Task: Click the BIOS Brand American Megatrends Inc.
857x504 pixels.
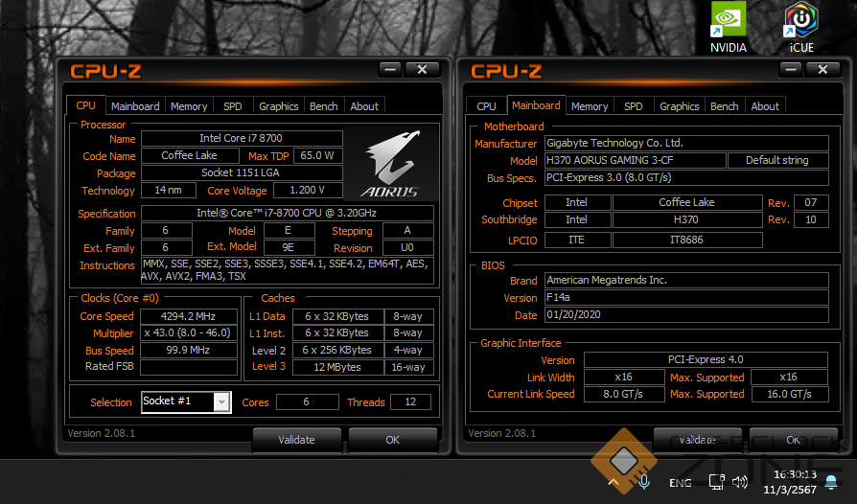Action: click(x=686, y=280)
